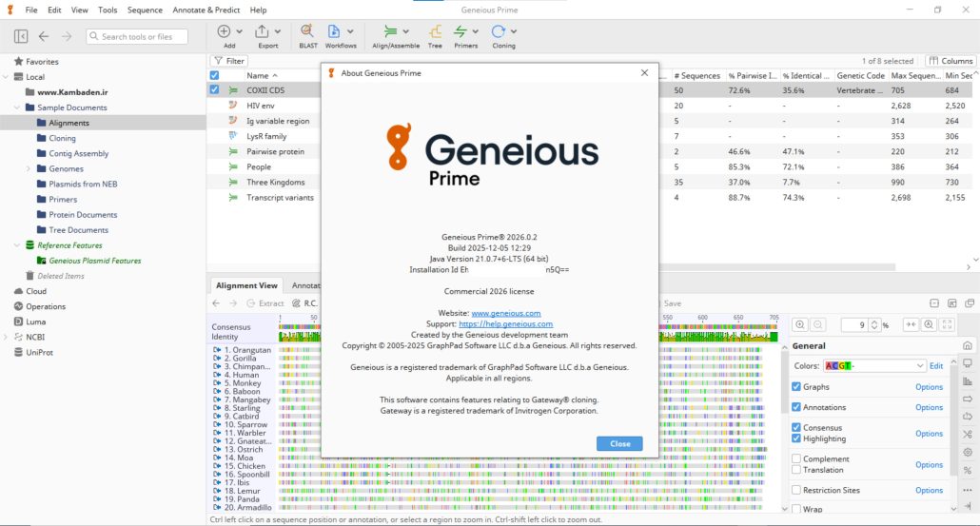This screenshot has width=980, height=526.
Task: Disable the Graphs checkbox
Action: [796, 387]
